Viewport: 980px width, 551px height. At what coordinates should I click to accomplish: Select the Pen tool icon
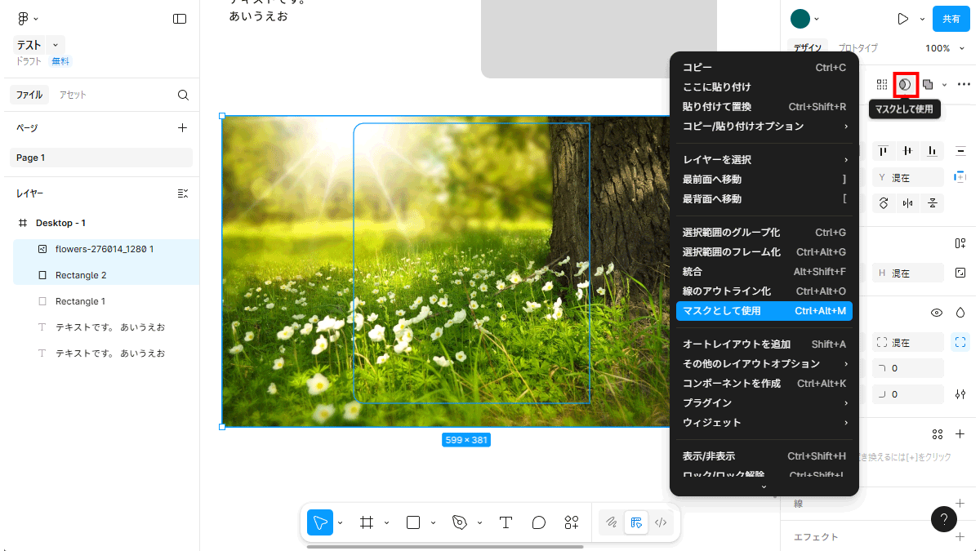[460, 522]
